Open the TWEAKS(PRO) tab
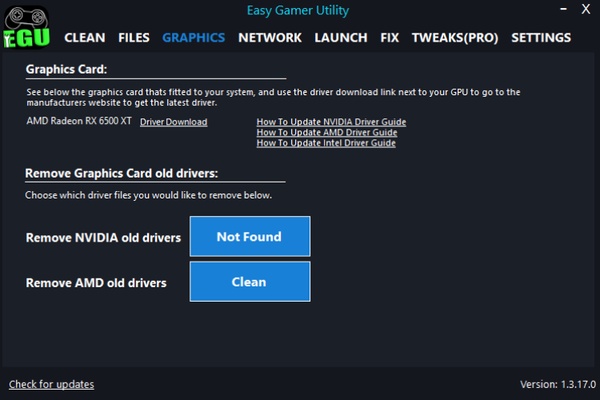Screen dimensions: 600x400 455,38
